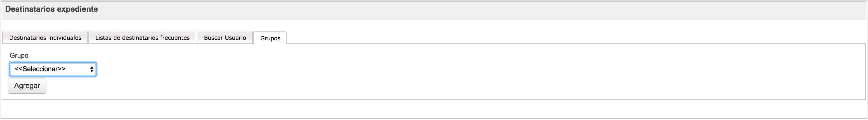Image resolution: width=868 pixels, height=120 pixels.
Task: Click the gray header bar background
Action: point(472,10)
